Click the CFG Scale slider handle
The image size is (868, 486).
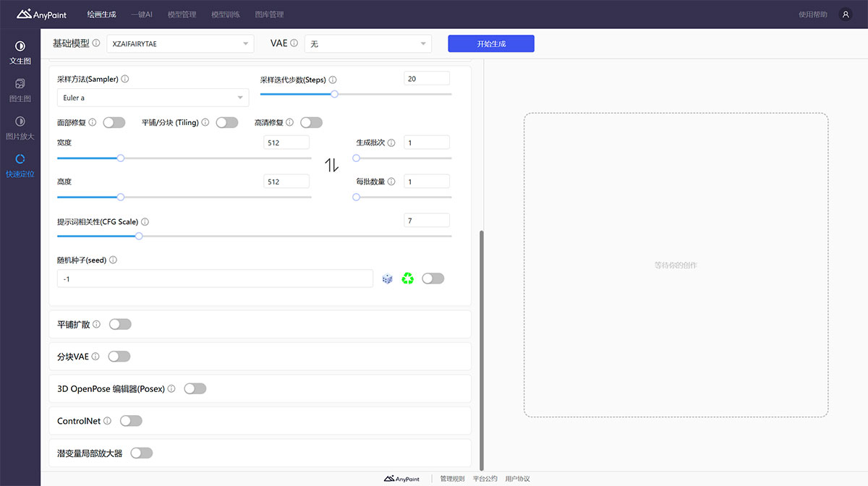coord(139,236)
